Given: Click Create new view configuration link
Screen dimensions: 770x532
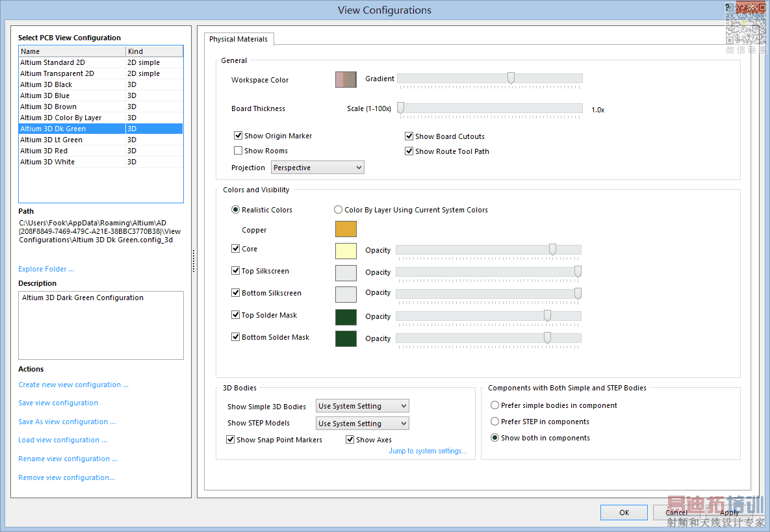Looking at the screenshot, I should (73, 385).
